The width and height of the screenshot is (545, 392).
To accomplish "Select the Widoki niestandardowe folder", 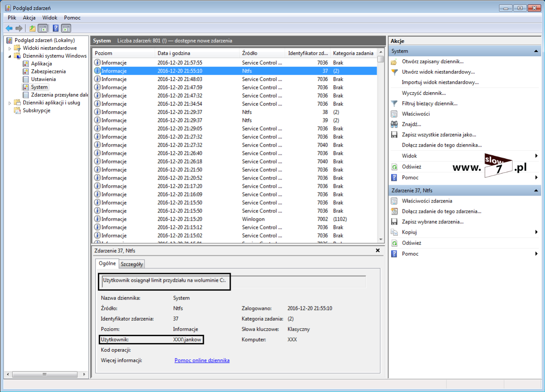I will click(50, 48).
